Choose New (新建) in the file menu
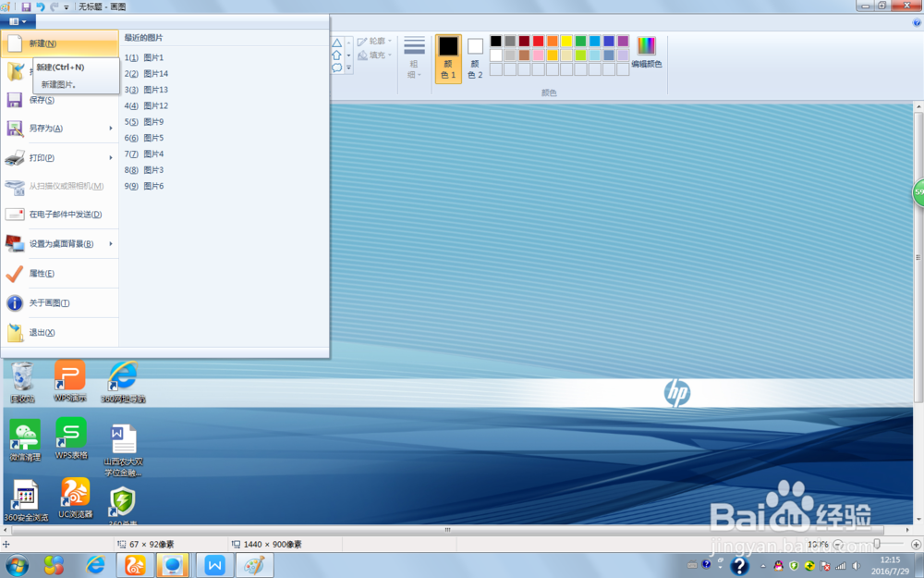 (x=59, y=43)
